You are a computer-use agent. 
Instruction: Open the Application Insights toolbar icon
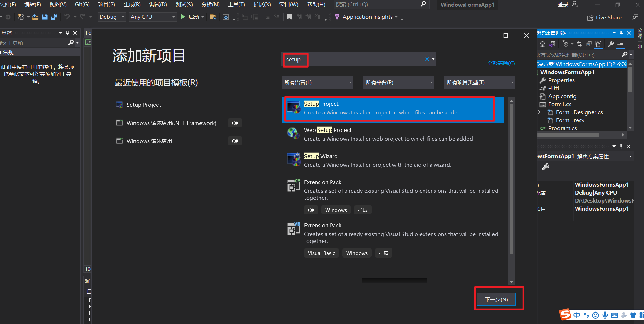(337, 17)
